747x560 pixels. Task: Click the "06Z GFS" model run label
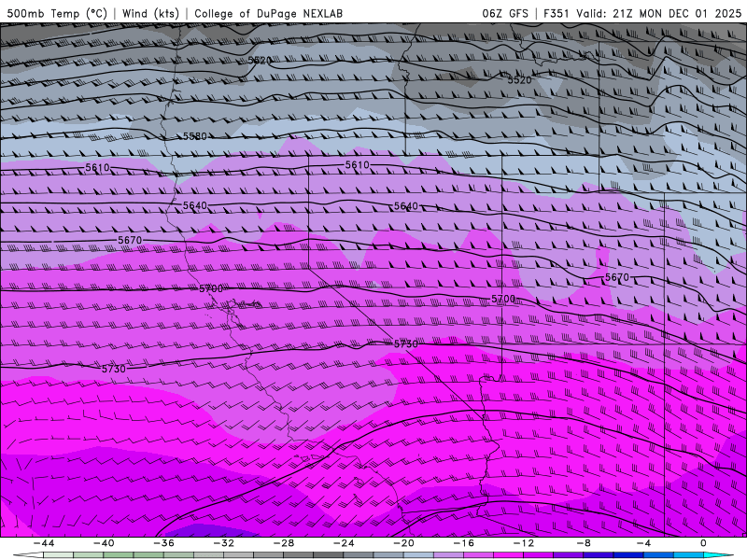(505, 13)
